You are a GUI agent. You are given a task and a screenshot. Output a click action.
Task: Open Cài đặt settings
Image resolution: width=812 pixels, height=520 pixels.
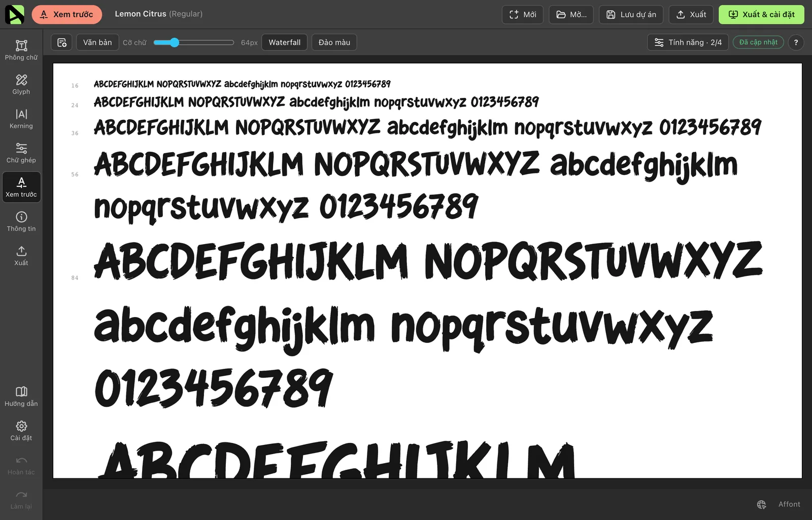coord(21,431)
